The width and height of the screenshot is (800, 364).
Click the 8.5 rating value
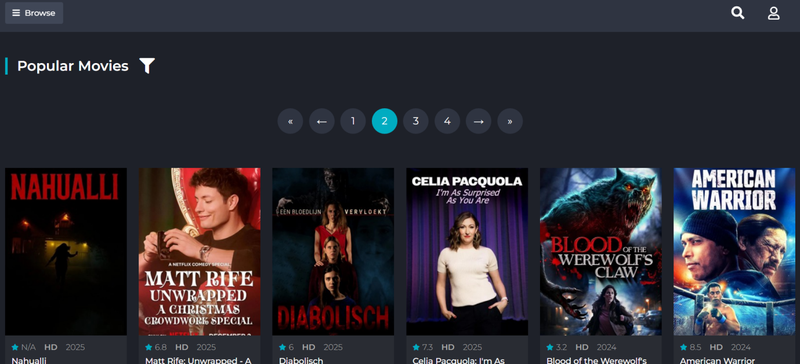(x=695, y=347)
